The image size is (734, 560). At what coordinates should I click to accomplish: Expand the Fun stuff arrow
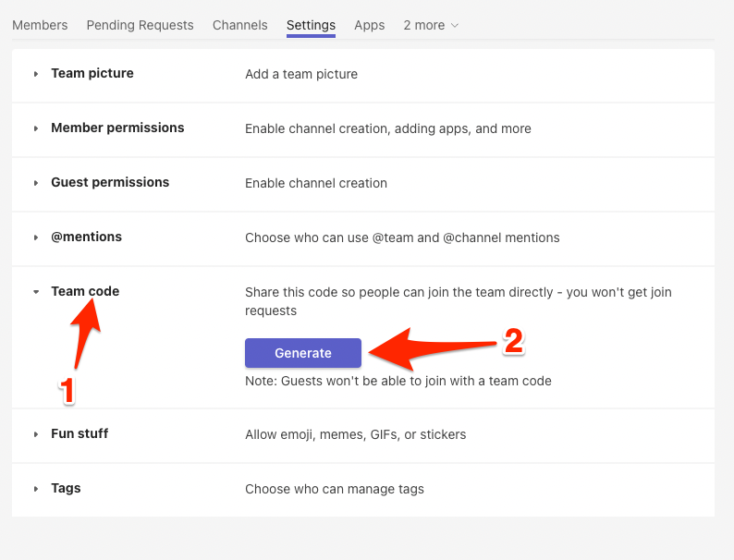(35, 434)
